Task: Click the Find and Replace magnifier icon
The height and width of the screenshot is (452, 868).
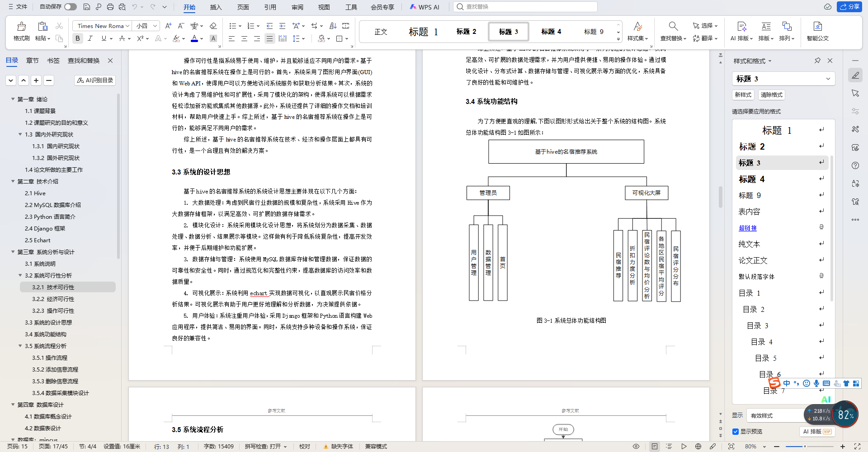Action: 673,26
